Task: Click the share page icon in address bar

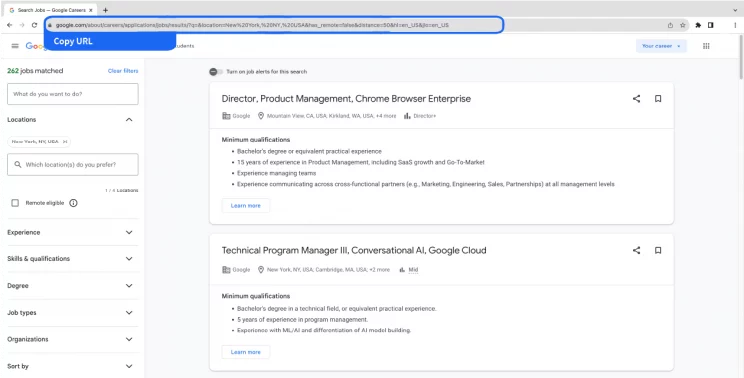Action: pos(670,25)
